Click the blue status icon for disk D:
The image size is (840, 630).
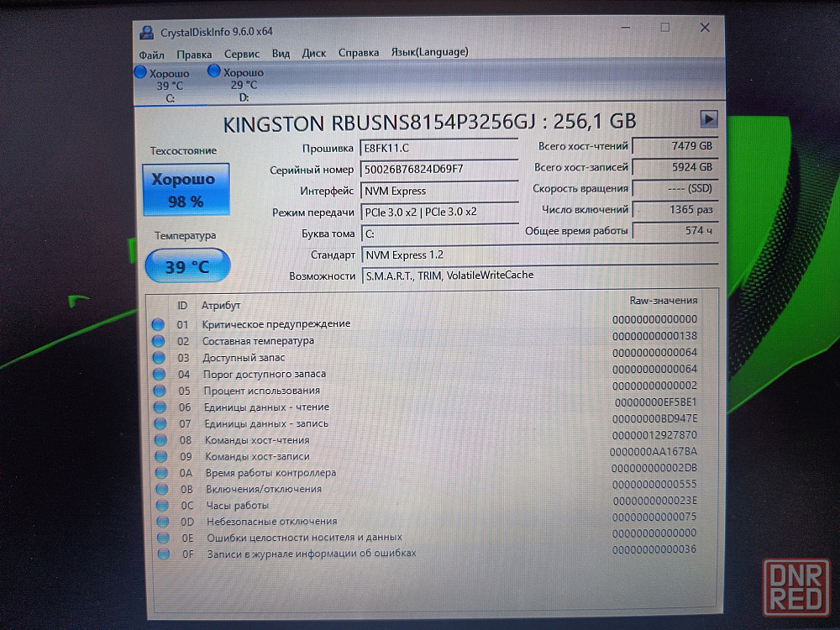coord(214,72)
